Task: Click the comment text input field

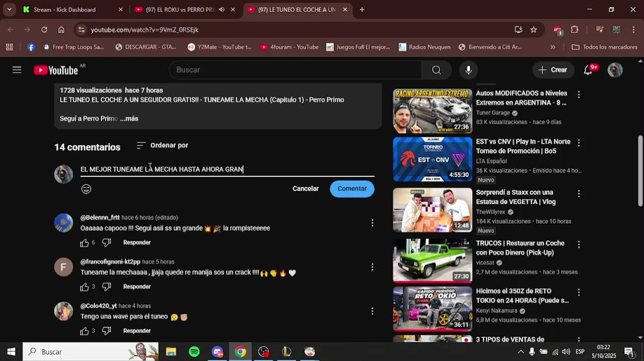Action: tap(227, 169)
